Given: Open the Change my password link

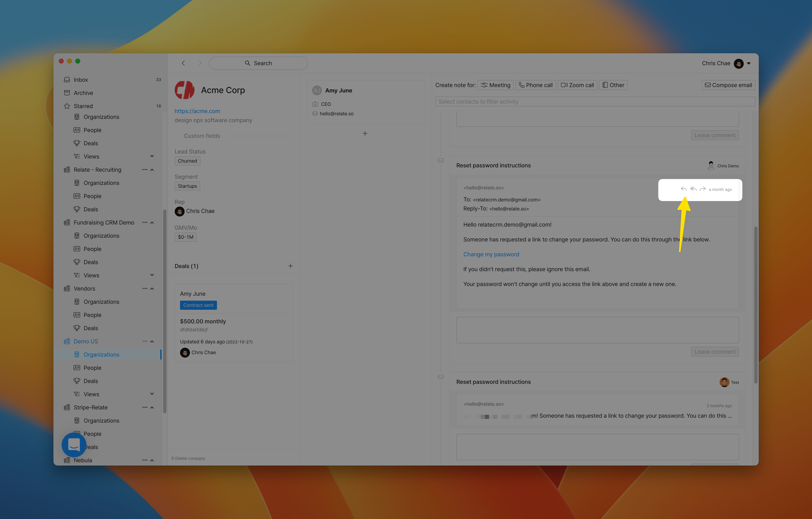Looking at the screenshot, I should (491, 254).
